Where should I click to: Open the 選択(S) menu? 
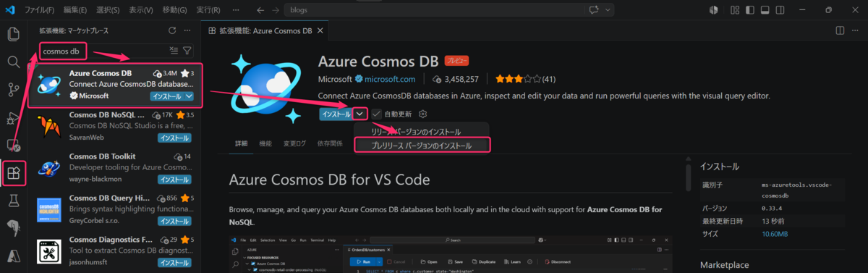(x=109, y=10)
